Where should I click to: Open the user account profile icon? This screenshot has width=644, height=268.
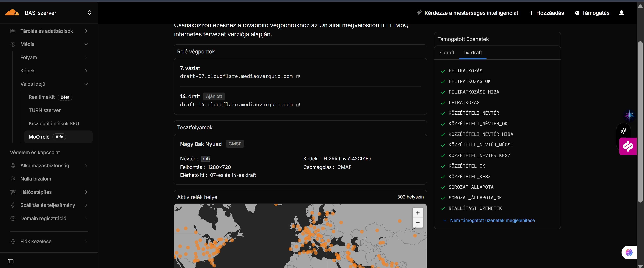click(621, 13)
